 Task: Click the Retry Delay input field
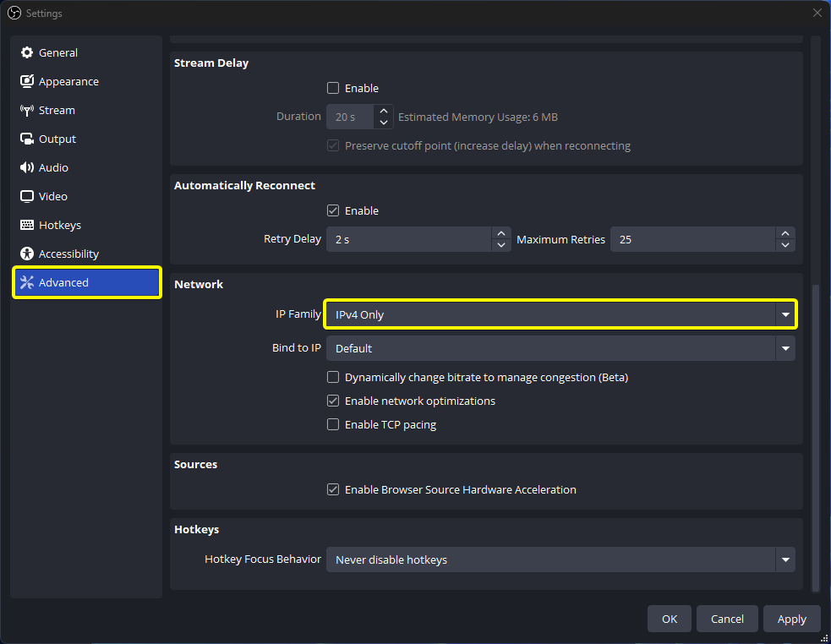click(x=409, y=239)
